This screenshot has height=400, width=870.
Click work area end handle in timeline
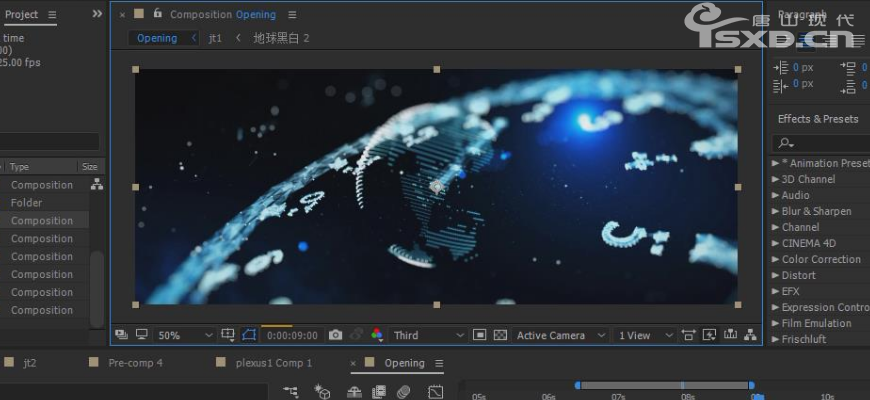click(751, 385)
